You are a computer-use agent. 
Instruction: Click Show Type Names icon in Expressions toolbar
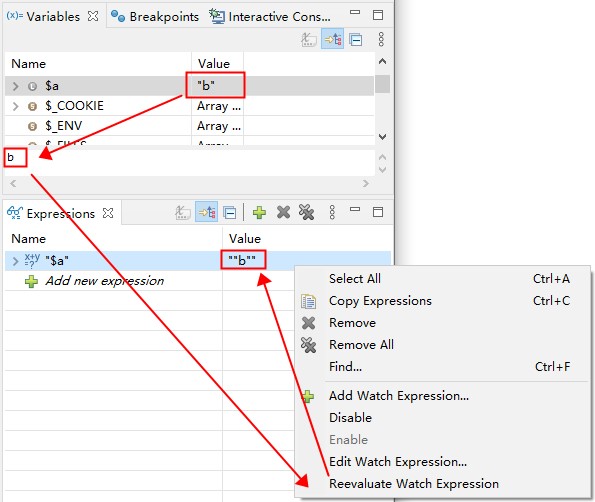183,212
